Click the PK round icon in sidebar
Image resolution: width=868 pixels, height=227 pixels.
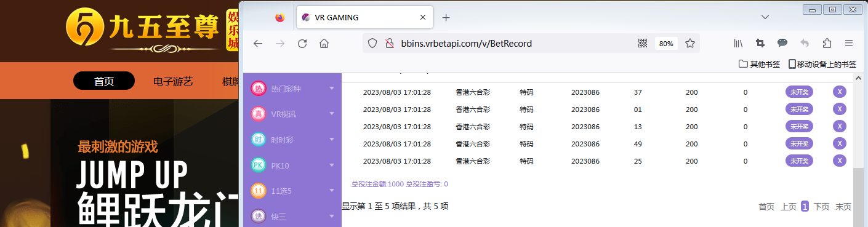pos(259,165)
